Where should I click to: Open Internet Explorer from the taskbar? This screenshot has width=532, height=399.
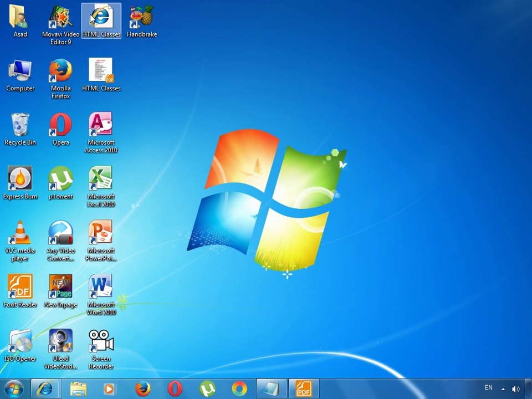point(45,389)
